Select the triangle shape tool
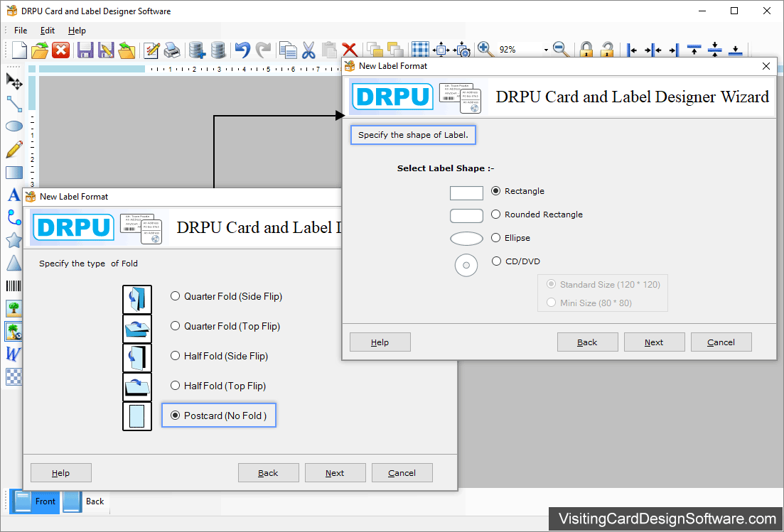The height and width of the screenshot is (532, 784). point(14,263)
